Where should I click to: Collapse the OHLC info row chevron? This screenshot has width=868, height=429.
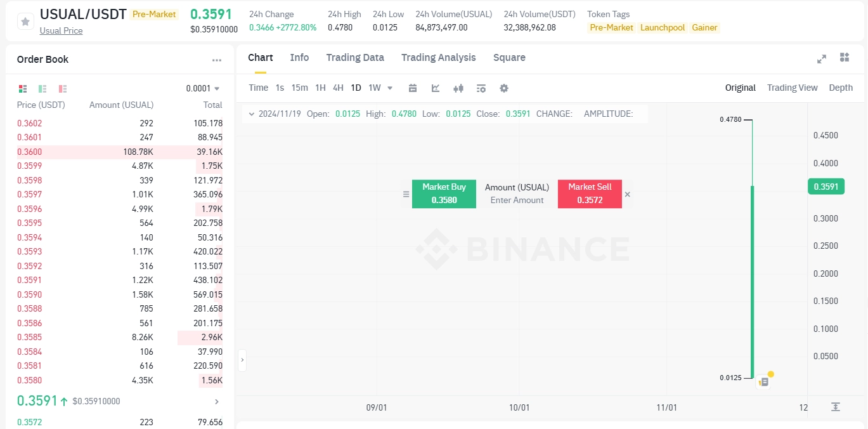(x=252, y=114)
